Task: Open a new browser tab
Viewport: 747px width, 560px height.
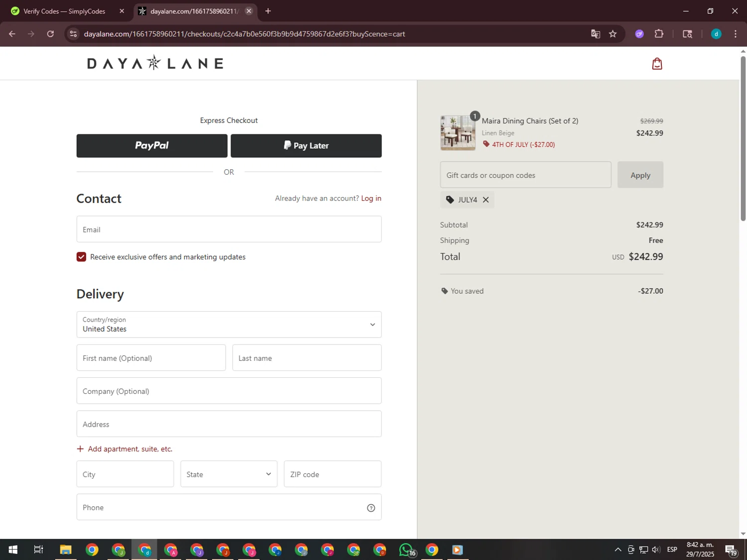Action: pyautogui.click(x=268, y=11)
